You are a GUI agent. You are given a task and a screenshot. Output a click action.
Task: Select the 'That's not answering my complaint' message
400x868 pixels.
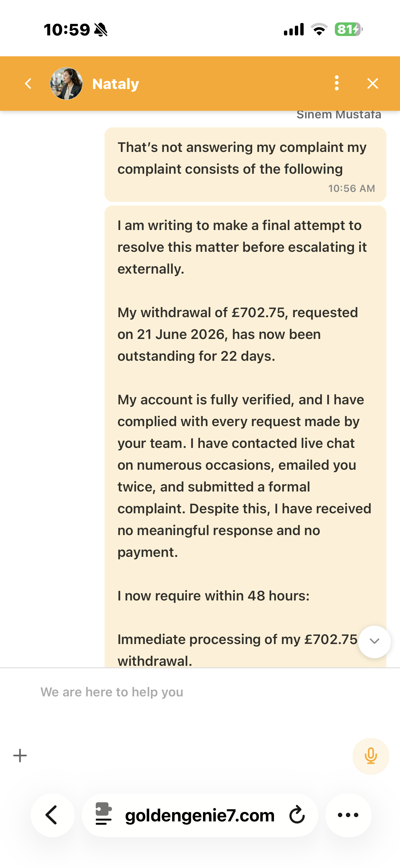point(245,164)
